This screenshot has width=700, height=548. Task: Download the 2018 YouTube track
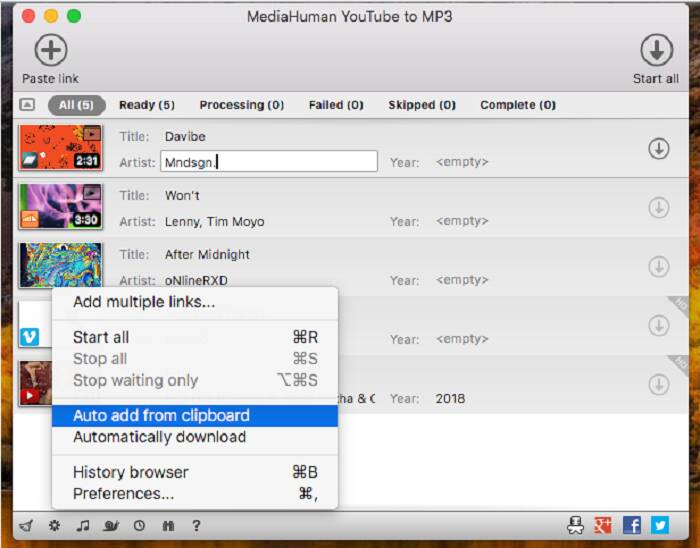(x=658, y=385)
